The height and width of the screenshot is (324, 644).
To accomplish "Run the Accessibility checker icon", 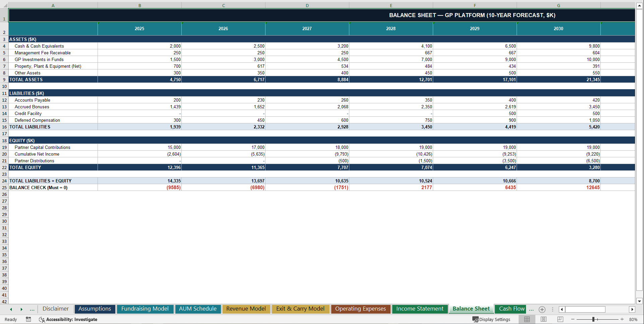I will tap(42, 319).
